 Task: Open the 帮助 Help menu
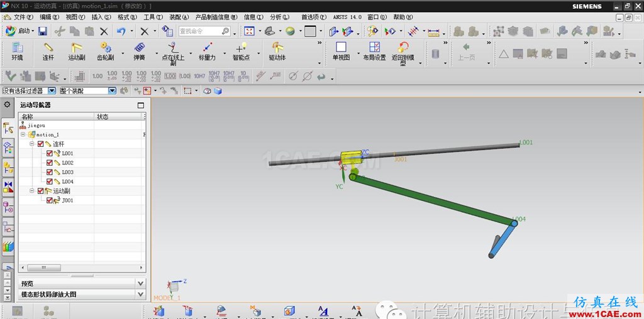tap(403, 17)
